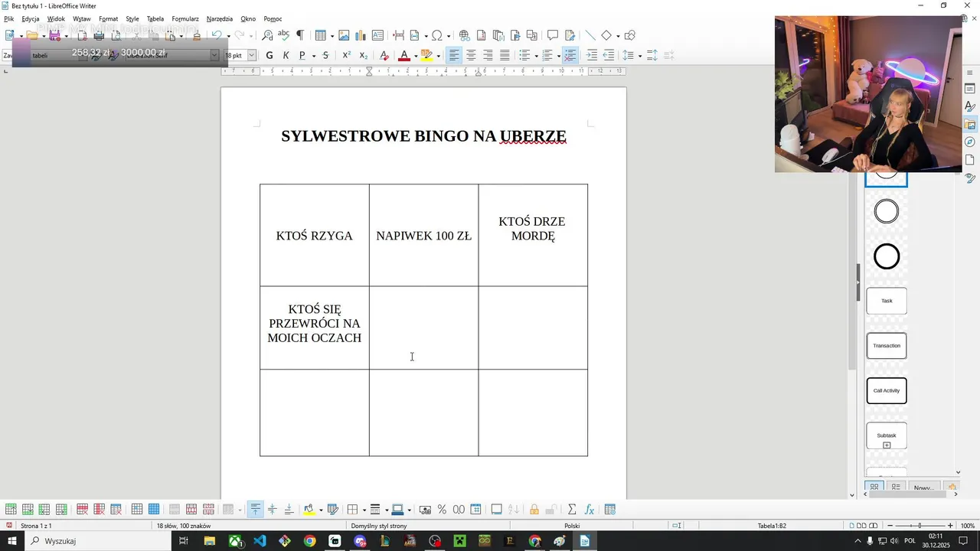Open Find and Replace icon
Viewport: 980px width, 551px height.
267,35
